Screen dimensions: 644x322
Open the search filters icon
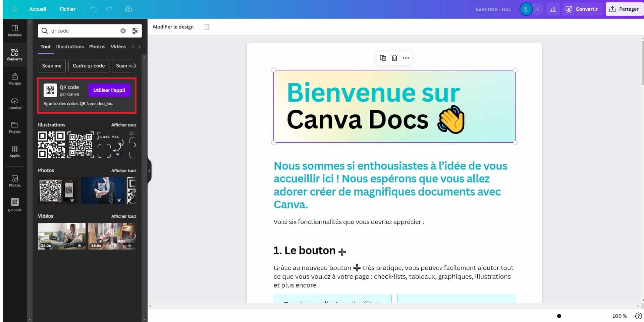(x=135, y=31)
